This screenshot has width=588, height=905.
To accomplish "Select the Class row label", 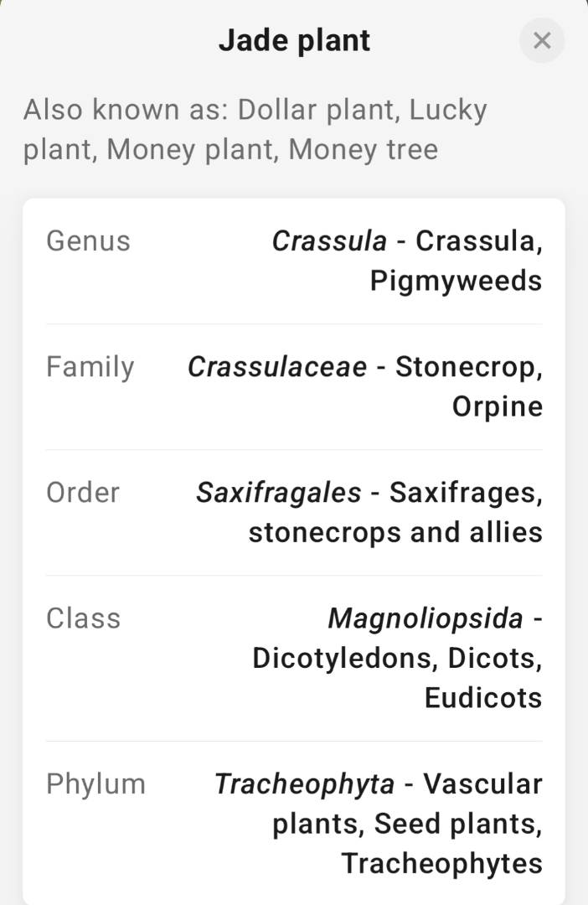I will pos(84,618).
